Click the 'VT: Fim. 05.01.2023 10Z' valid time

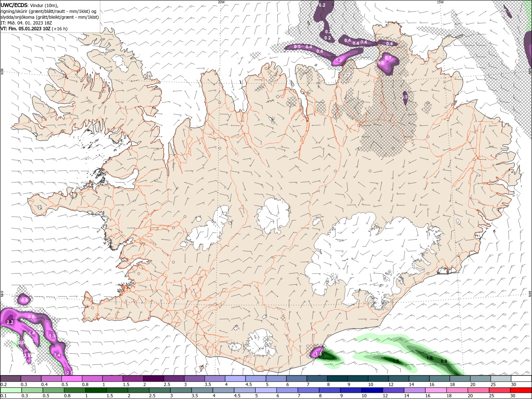click(25, 29)
